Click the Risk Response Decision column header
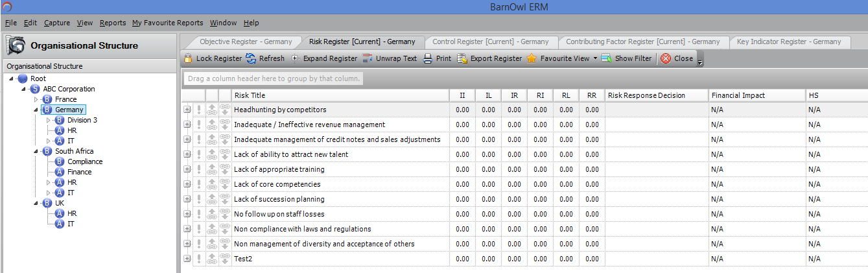 [x=657, y=95]
